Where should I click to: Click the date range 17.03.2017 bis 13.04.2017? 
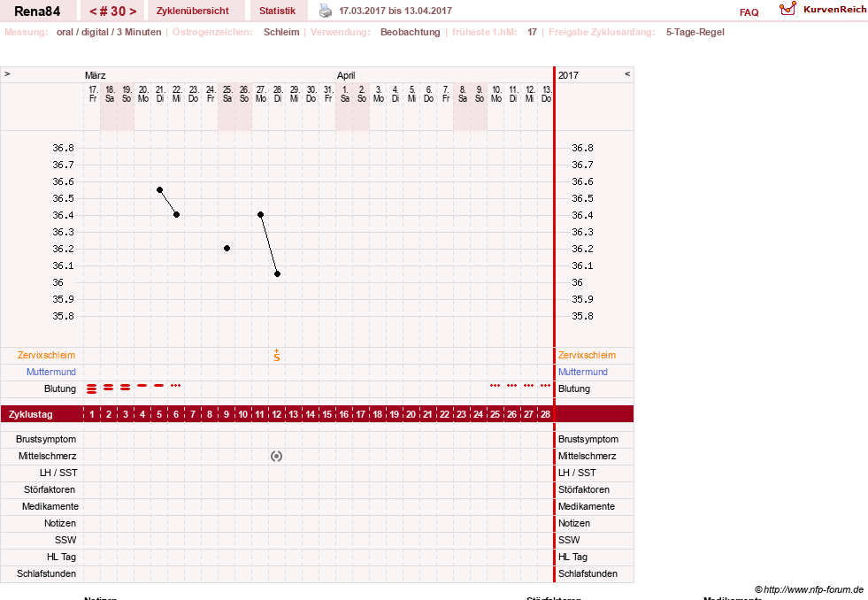click(x=396, y=12)
